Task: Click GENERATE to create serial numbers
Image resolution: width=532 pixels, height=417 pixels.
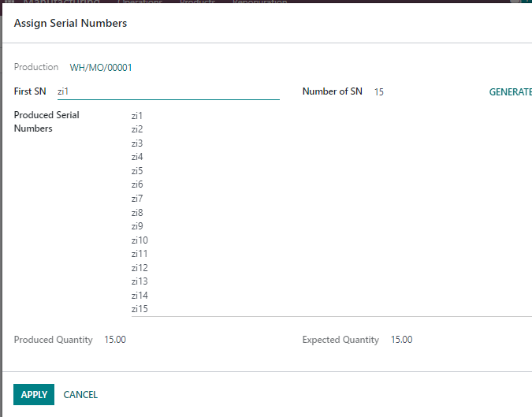Action: (x=510, y=92)
